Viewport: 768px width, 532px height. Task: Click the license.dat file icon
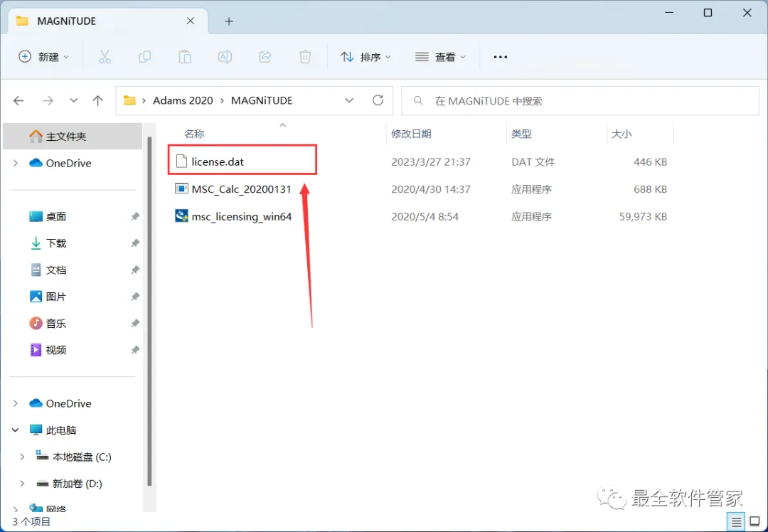tap(181, 161)
